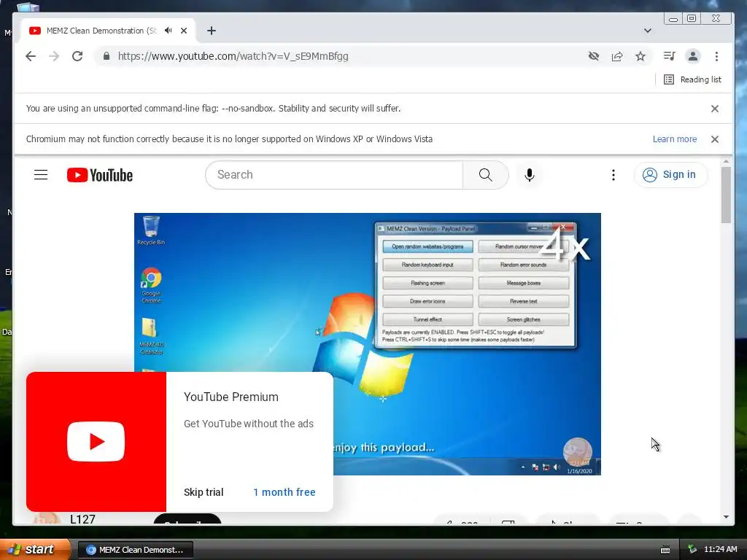Dismiss the no-sandbox warning bar
The image size is (747, 560).
tap(715, 109)
